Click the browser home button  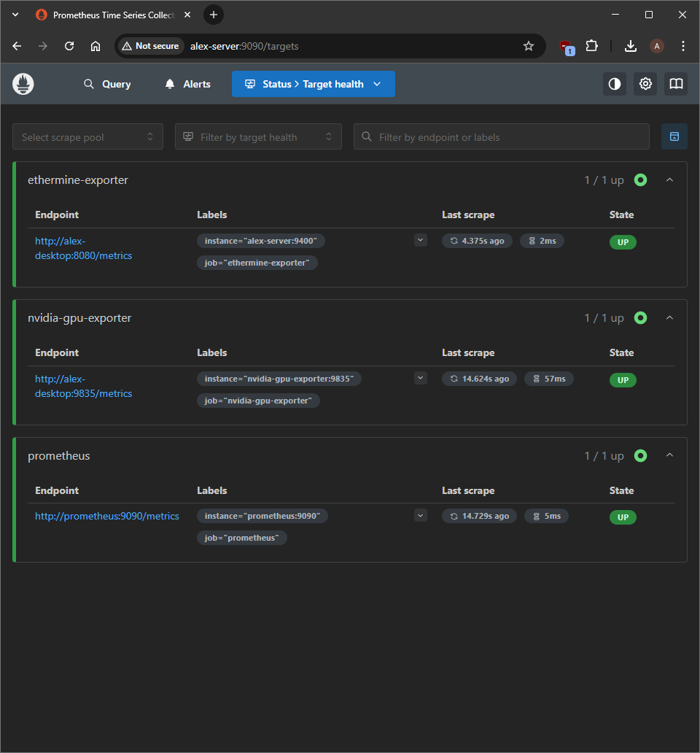(96, 46)
